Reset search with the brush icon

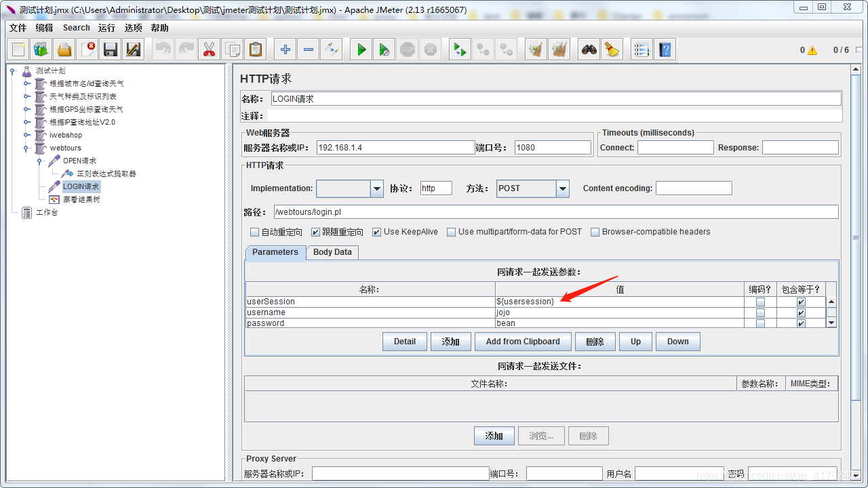[612, 49]
